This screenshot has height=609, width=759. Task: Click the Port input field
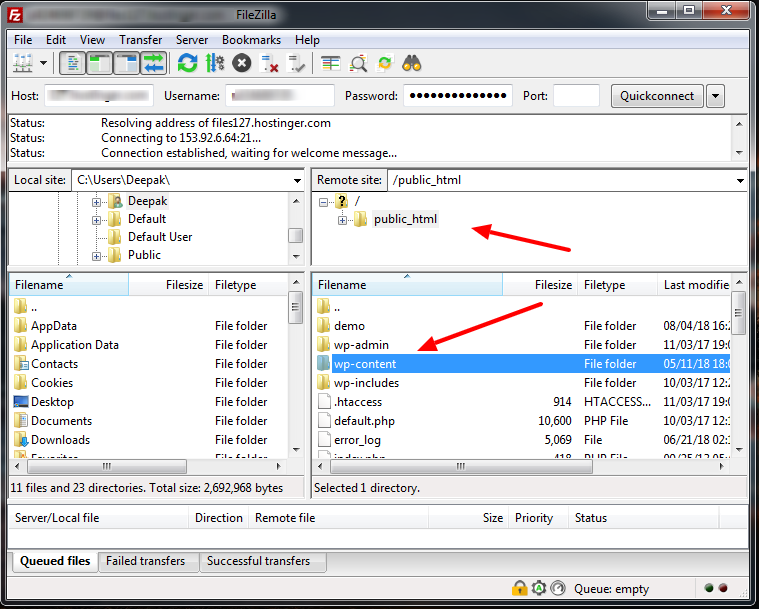click(576, 96)
